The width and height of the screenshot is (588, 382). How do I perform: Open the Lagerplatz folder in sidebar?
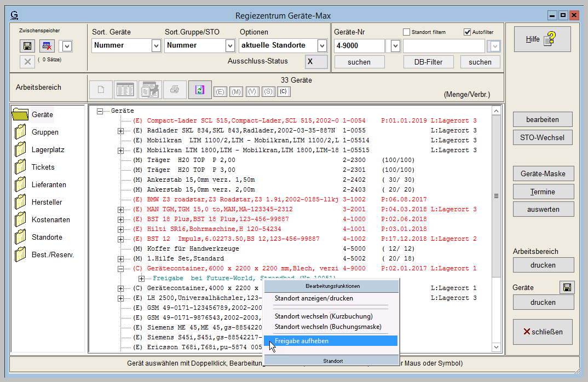click(21, 150)
